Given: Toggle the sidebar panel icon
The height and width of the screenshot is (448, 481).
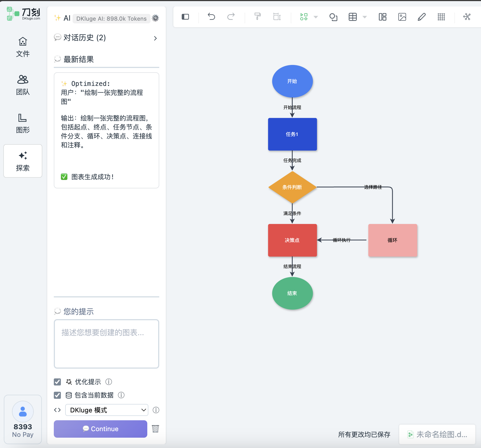Looking at the screenshot, I should [185, 17].
